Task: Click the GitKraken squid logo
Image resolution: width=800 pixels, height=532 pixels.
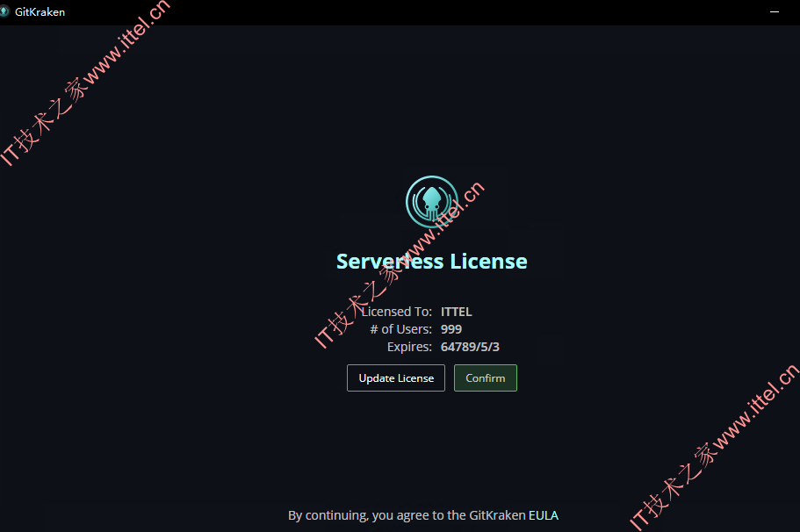Action: [432, 202]
